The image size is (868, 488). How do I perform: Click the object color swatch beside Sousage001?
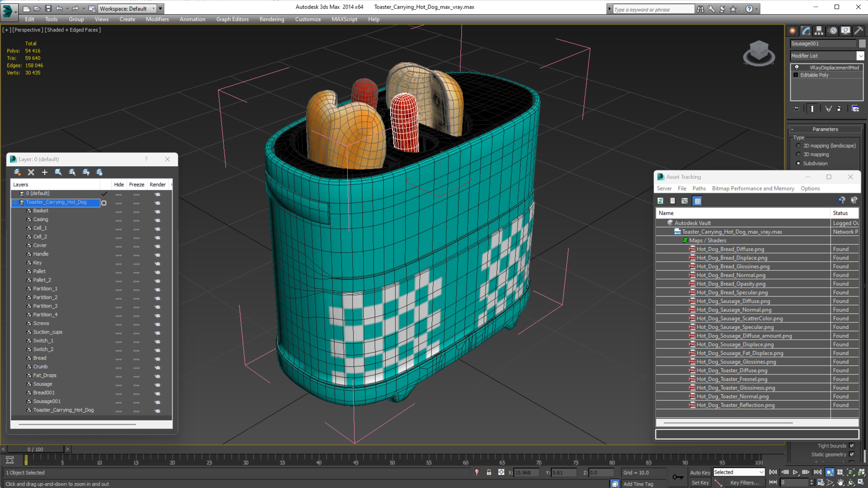point(862,43)
